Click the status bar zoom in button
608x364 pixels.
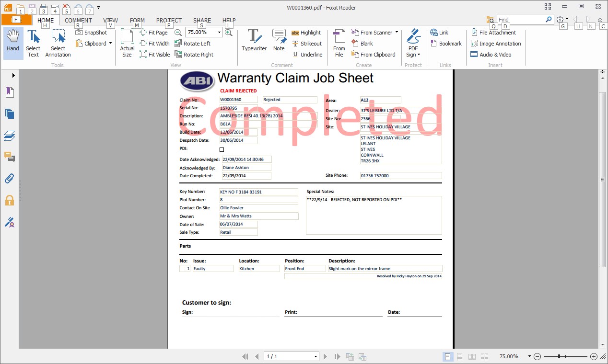pos(594,356)
